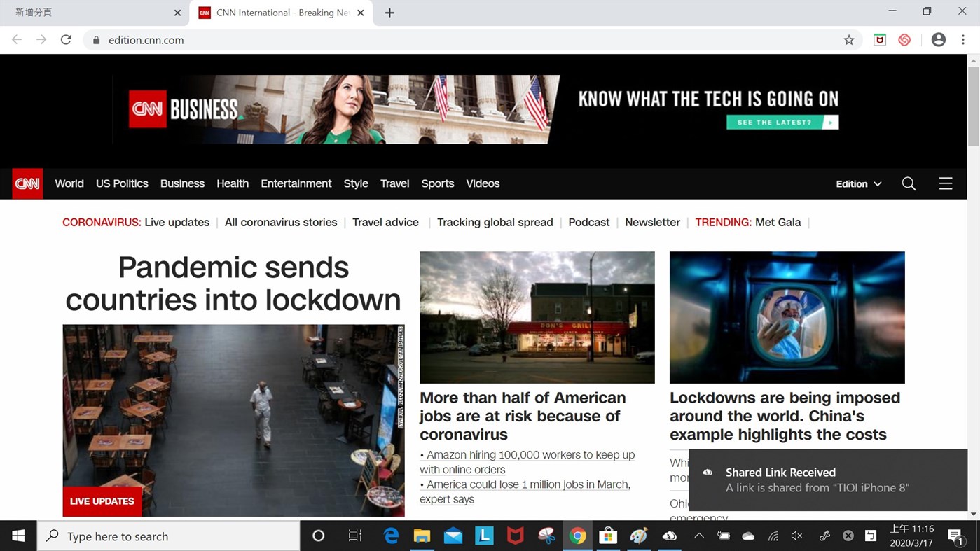Open McAfee from the taskbar
Image resolution: width=980 pixels, height=551 pixels.
point(515,536)
